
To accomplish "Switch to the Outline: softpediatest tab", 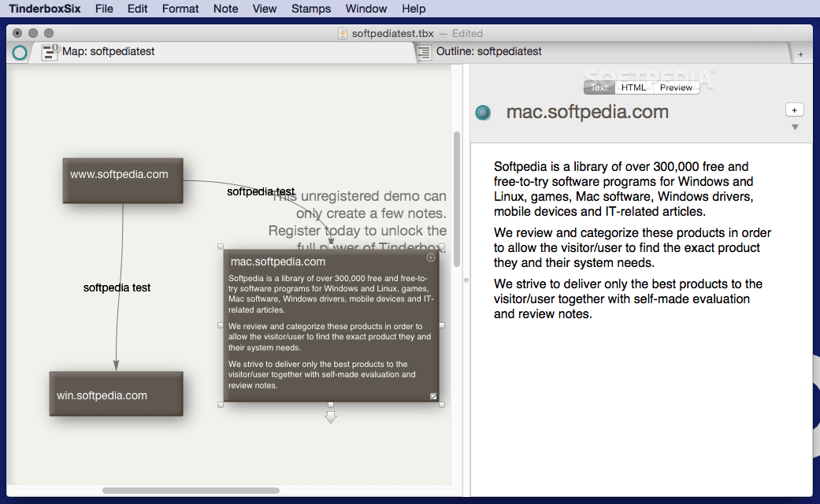I will pyautogui.click(x=604, y=52).
